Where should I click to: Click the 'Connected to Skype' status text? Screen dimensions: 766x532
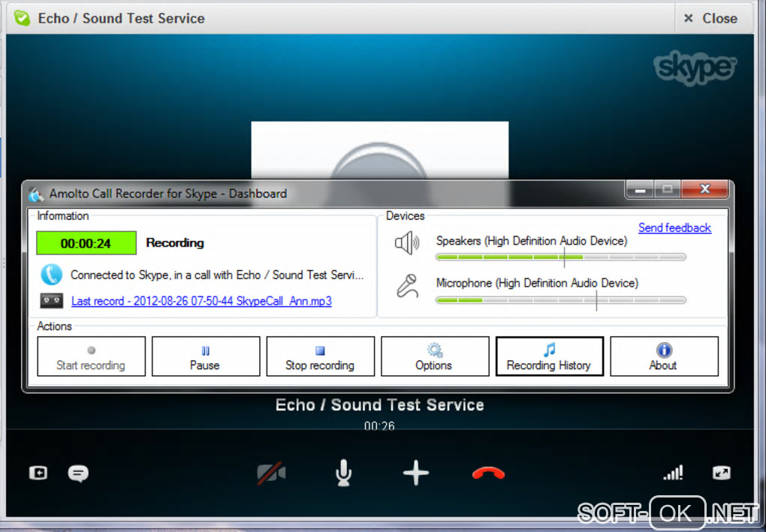click(217, 275)
